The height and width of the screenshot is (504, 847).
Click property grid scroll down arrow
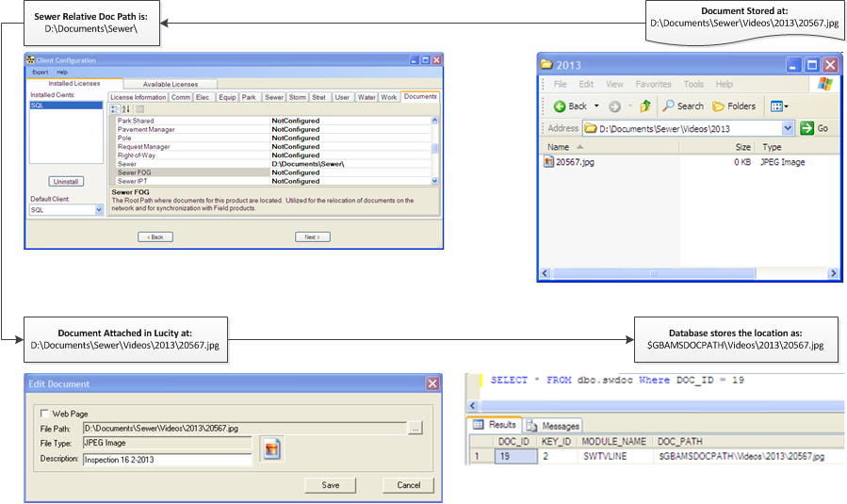point(435,181)
